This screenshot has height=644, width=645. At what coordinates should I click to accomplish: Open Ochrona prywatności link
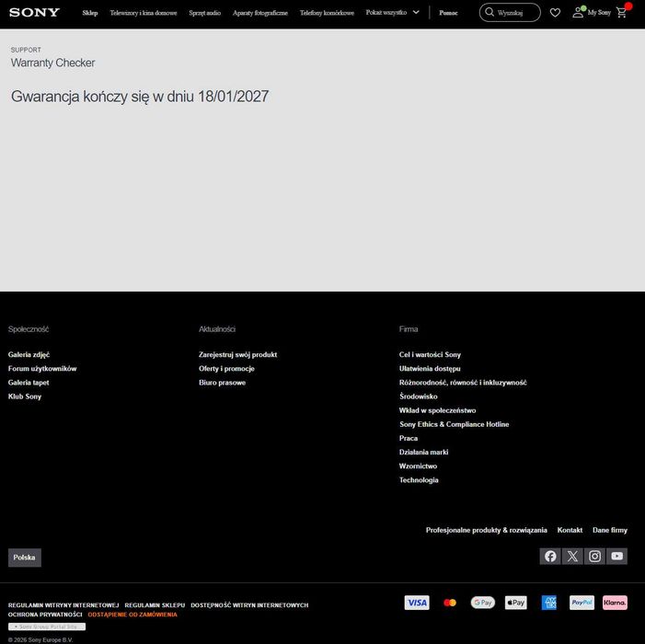[45, 615]
